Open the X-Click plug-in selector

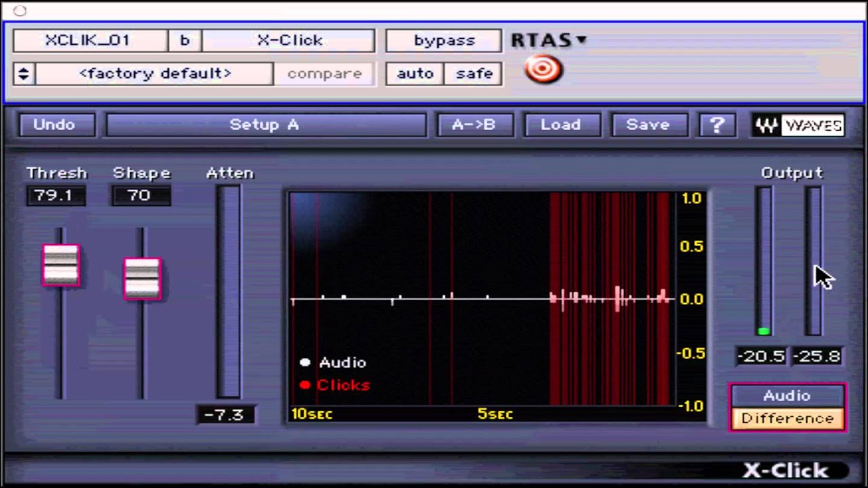pyautogui.click(x=289, y=41)
